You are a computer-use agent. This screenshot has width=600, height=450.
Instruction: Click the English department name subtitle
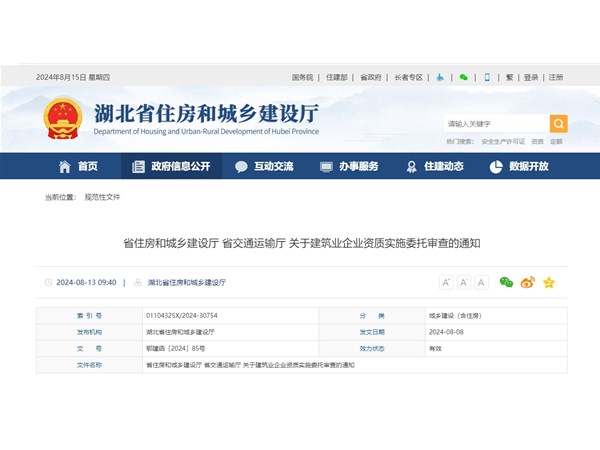(206, 131)
